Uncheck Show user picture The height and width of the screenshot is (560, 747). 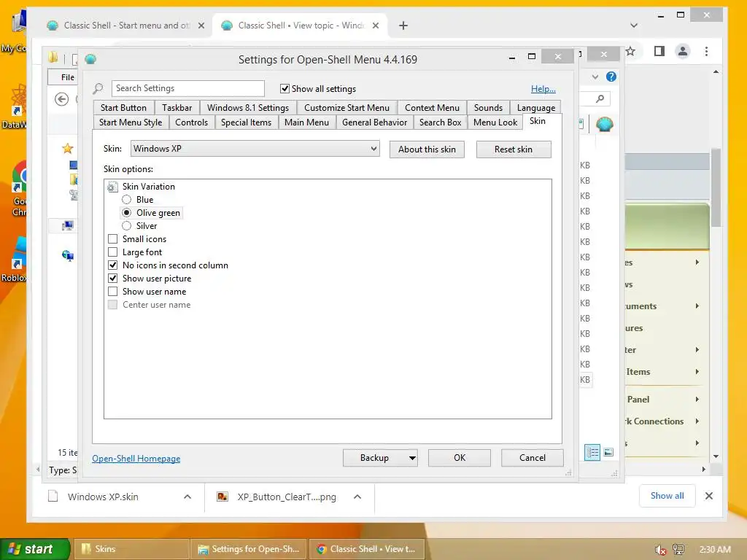[112, 278]
